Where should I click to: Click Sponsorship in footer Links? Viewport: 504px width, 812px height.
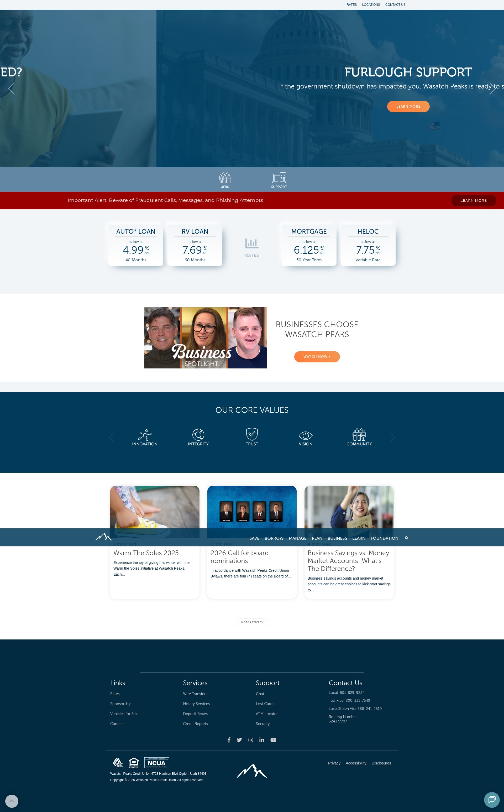pyautogui.click(x=121, y=704)
